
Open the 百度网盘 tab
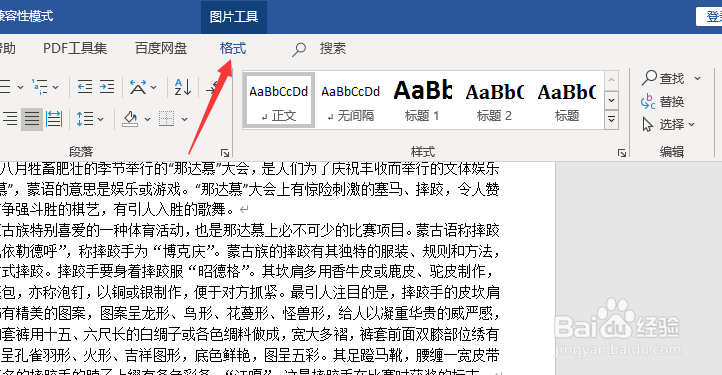coord(161,48)
